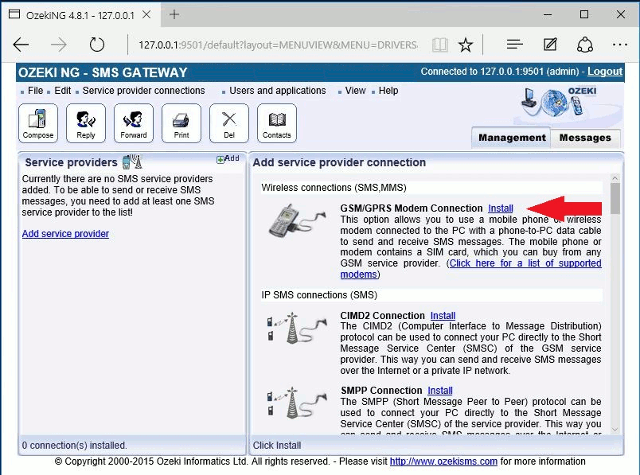Open Users and applications menu

[278, 91]
